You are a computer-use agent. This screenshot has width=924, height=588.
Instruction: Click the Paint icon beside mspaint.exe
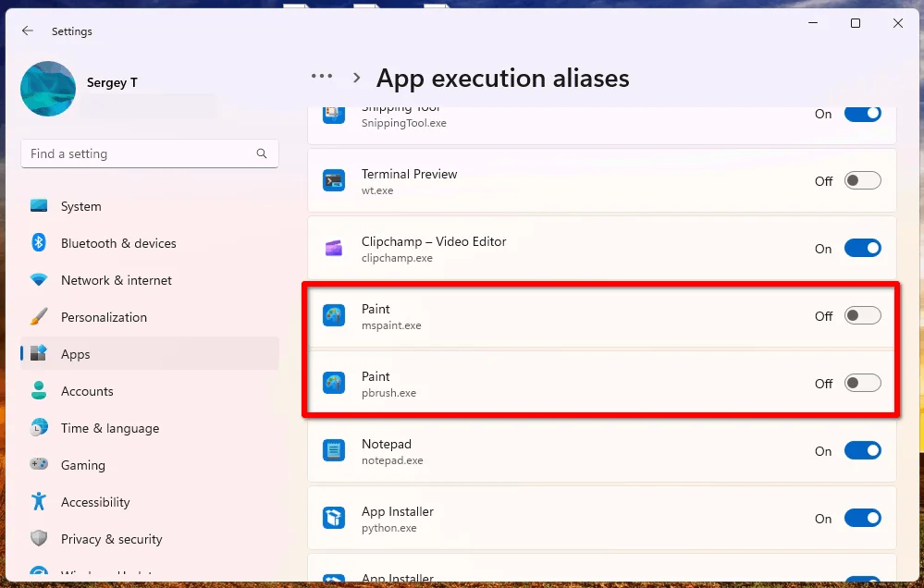pyautogui.click(x=334, y=316)
